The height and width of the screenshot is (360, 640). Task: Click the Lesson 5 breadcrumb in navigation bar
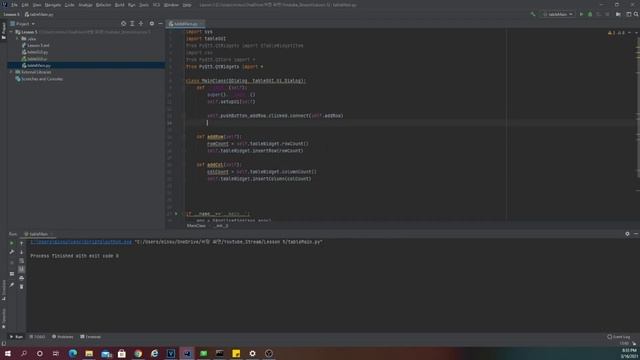pos(11,14)
